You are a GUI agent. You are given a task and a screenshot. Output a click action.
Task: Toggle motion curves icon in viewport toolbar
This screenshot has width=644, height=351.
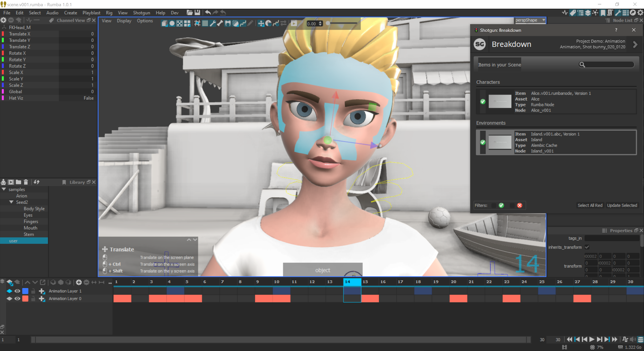pos(243,23)
